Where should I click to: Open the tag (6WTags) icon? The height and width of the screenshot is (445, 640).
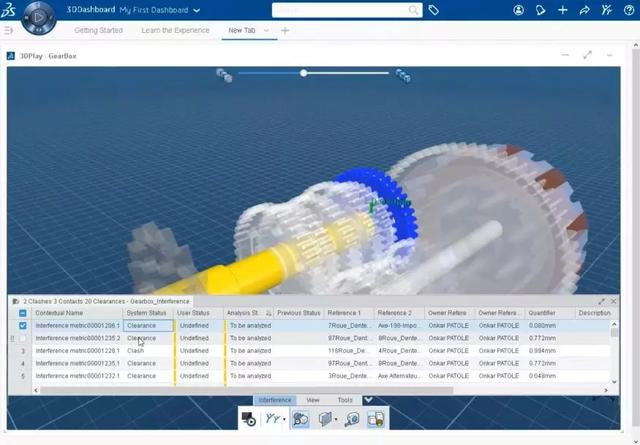pos(433,10)
